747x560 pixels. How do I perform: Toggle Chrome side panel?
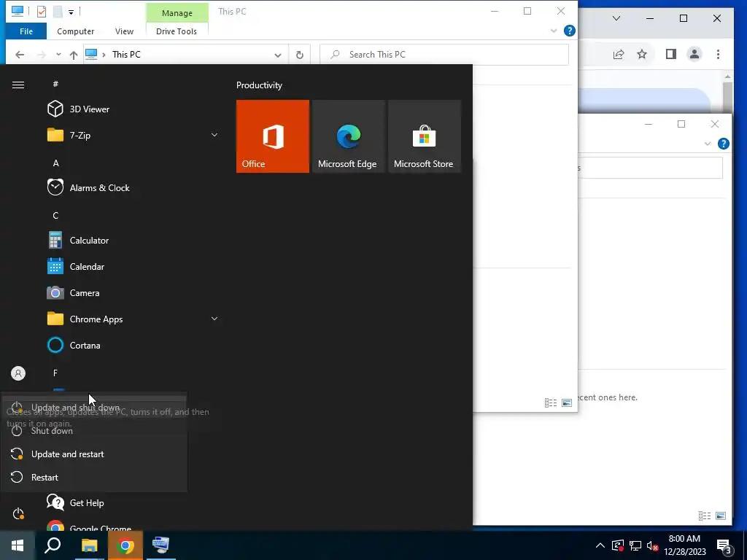pyautogui.click(x=671, y=54)
